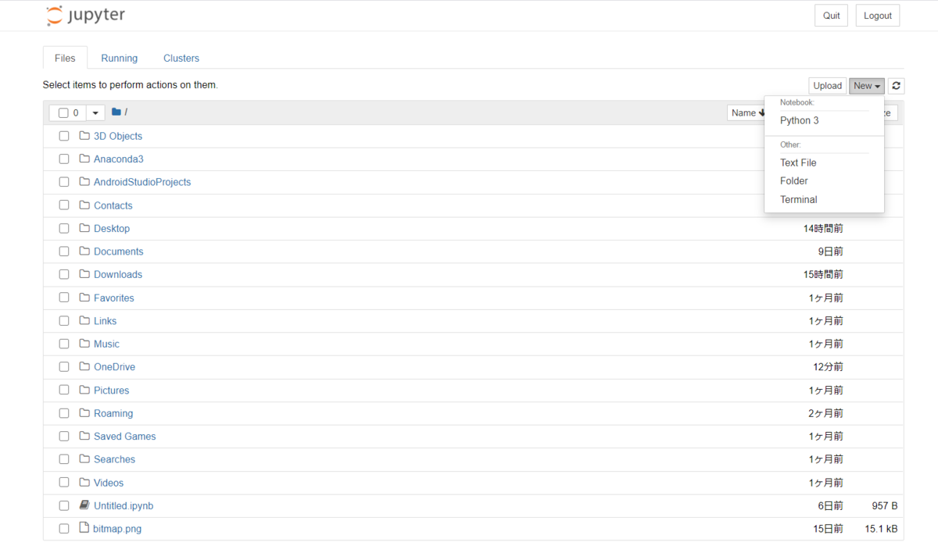Click the folder icon beside Favorites
The width and height of the screenshot is (938, 560).
click(84, 298)
